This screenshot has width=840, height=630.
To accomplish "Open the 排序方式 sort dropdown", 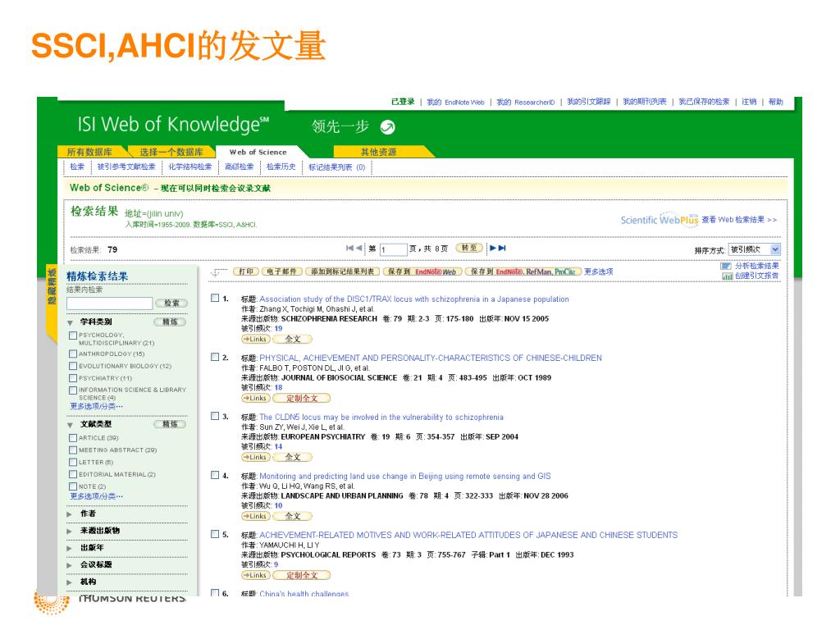I will click(x=755, y=249).
